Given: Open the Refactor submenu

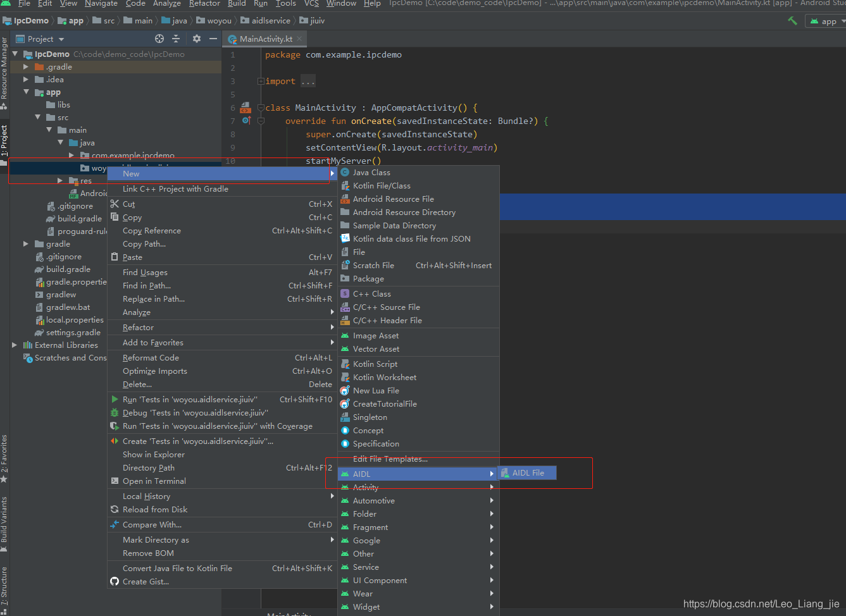Looking at the screenshot, I should pyautogui.click(x=221, y=327).
